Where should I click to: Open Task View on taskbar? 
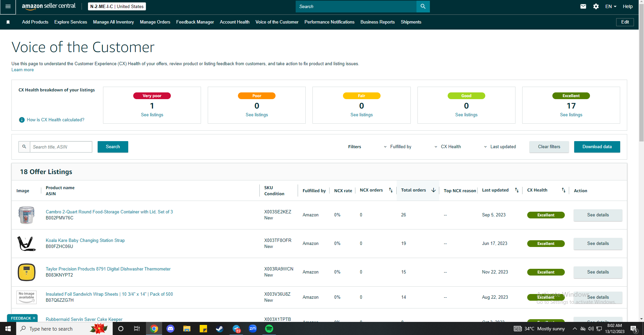tap(137, 329)
